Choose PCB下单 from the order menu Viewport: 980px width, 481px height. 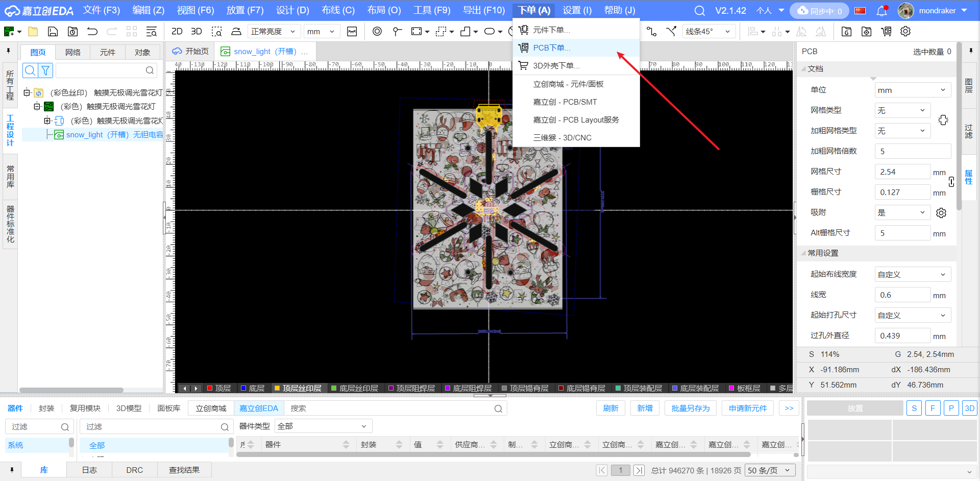click(x=576, y=48)
